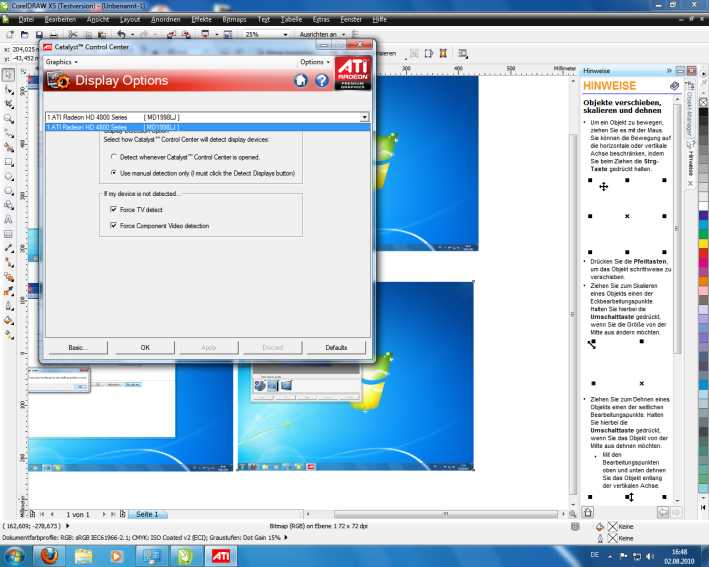Screen dimensions: 709x567
Task: Open the ATI Radeon HD 4800 device dropdown
Action: (x=364, y=117)
